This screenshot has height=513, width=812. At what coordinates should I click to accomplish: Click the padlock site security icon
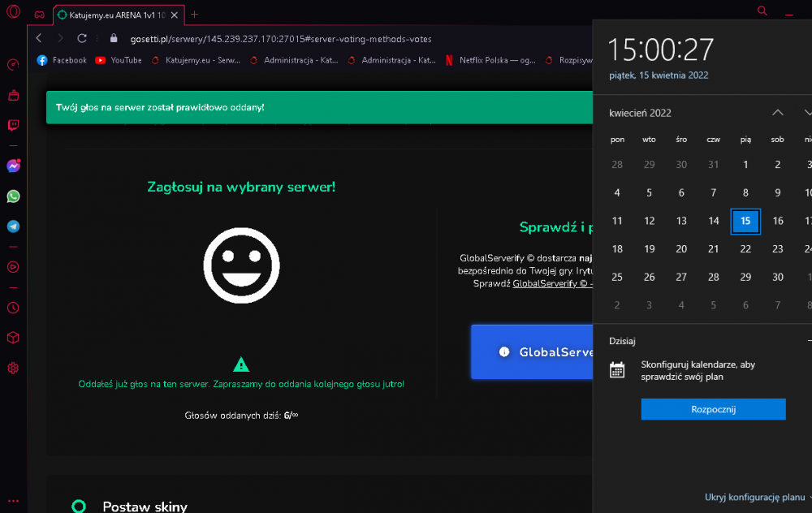pos(114,38)
